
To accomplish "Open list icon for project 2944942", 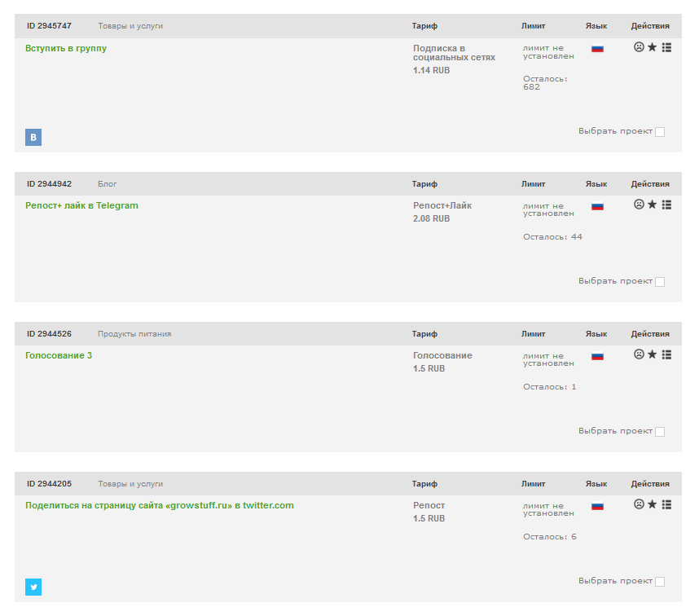I will pyautogui.click(x=666, y=205).
